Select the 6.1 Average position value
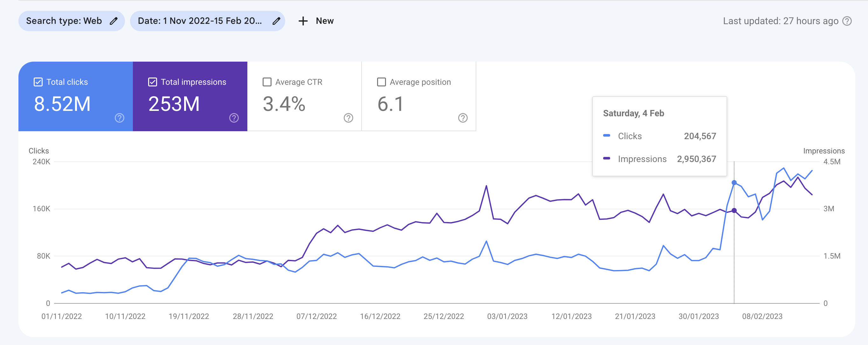This screenshot has height=345, width=868. click(390, 104)
